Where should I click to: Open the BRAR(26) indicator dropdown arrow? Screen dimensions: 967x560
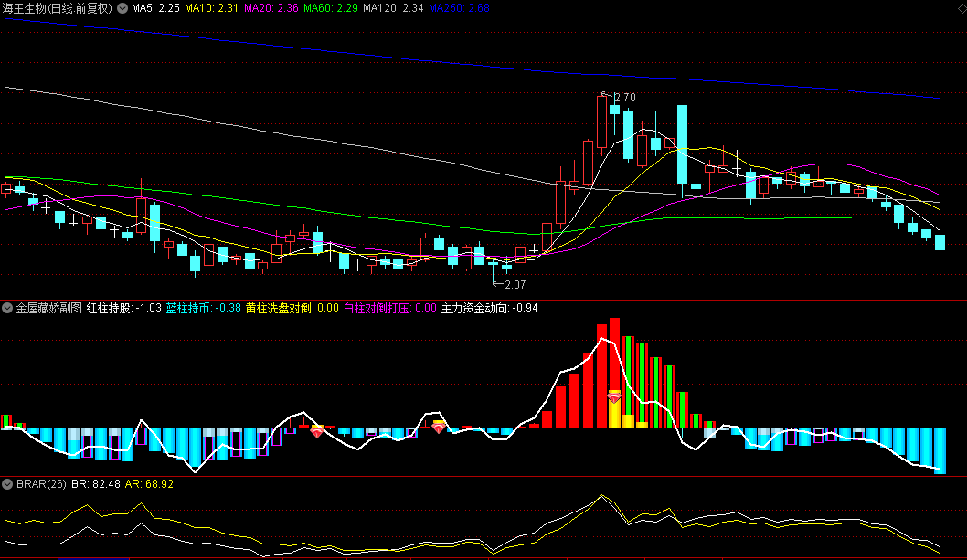[x=7, y=484]
